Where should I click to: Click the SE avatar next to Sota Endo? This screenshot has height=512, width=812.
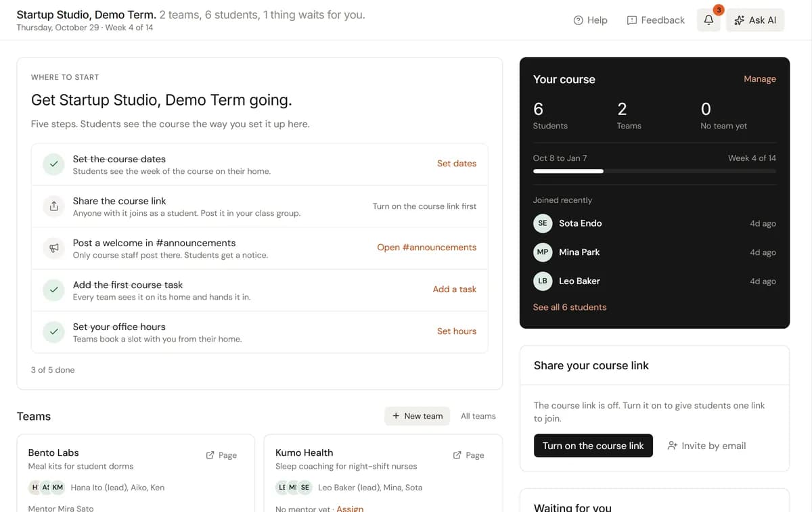543,223
